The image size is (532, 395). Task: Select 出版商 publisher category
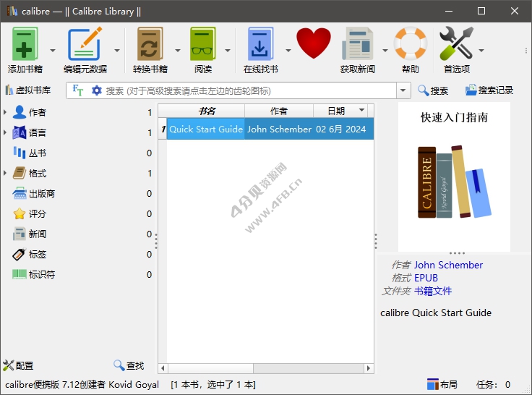click(77, 194)
